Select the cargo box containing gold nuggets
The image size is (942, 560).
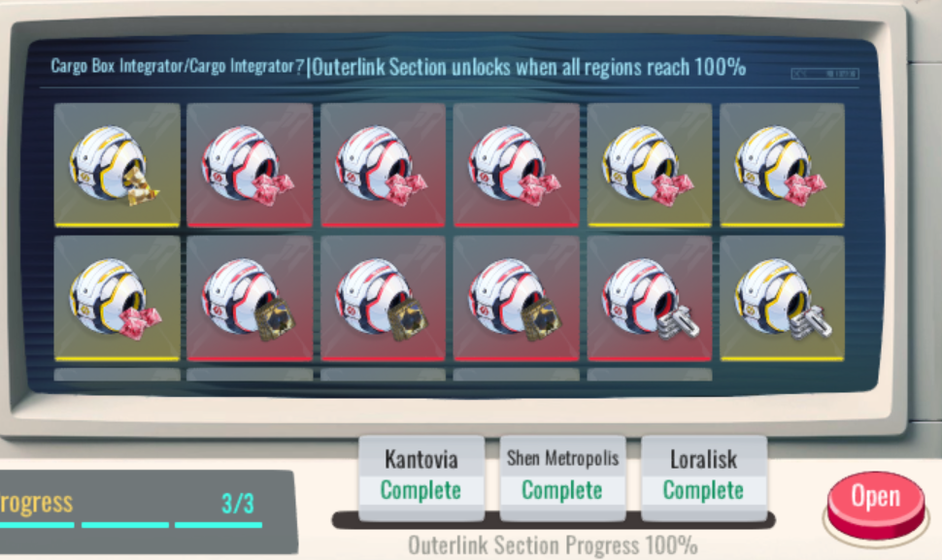point(117,165)
